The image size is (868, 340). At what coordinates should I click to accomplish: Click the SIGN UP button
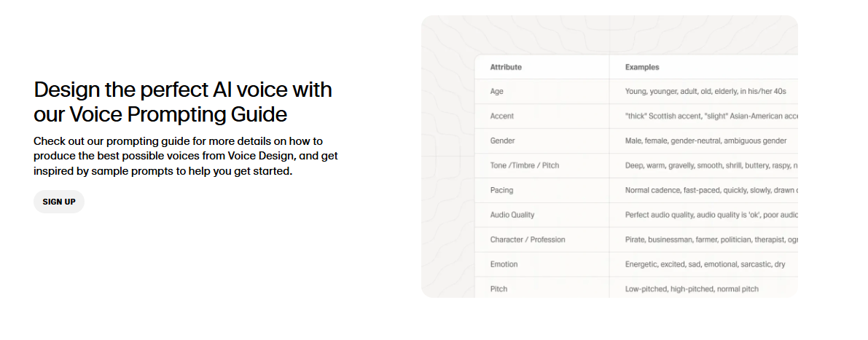59,202
